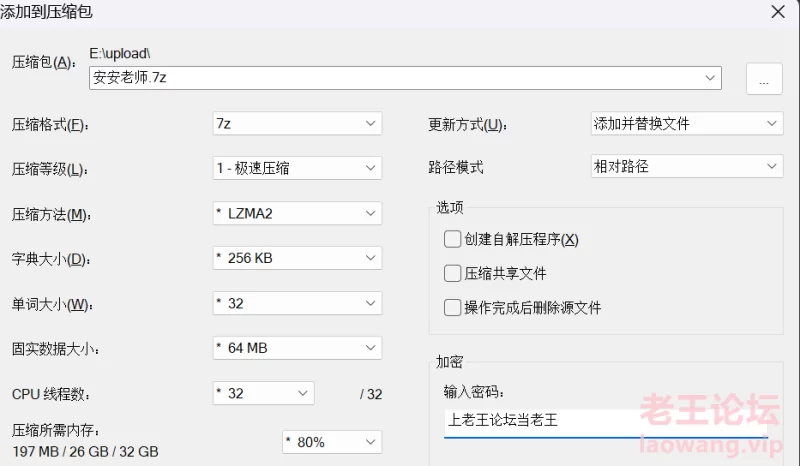Open the solid block size dropdown 64 MB
The width and height of the screenshot is (800, 466).
point(297,348)
